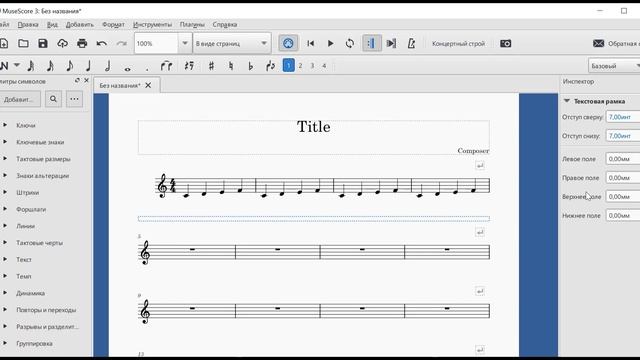Image resolution: width=640 pixels, height=360 pixels.
Task: Select the quarter note duration
Action: pos(88,66)
